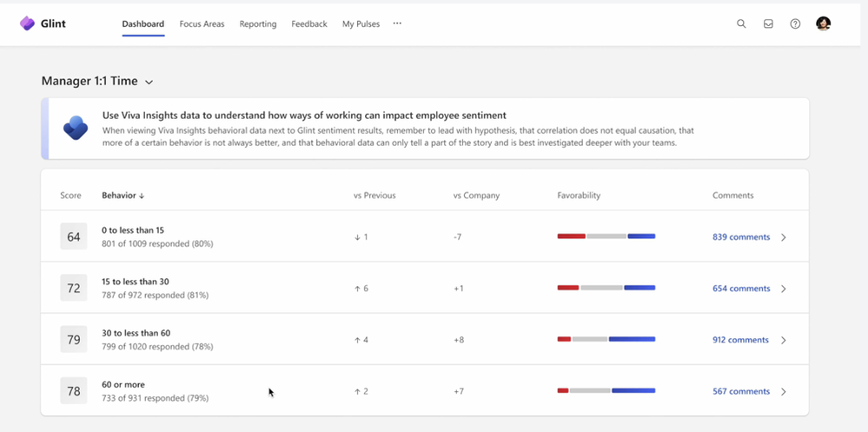The height and width of the screenshot is (432, 868).
Task: Click the Glint brand name
Action: coord(53,23)
